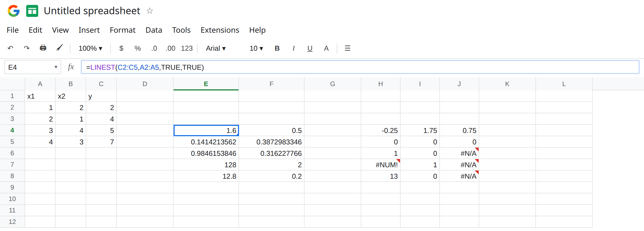Click the Redo arrow icon
644x231 pixels.
26,48
